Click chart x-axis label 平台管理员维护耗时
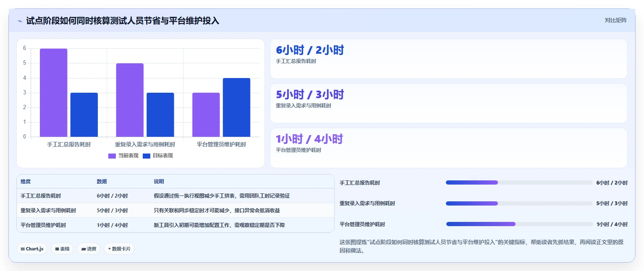The width and height of the screenshot is (644, 271). point(221,144)
